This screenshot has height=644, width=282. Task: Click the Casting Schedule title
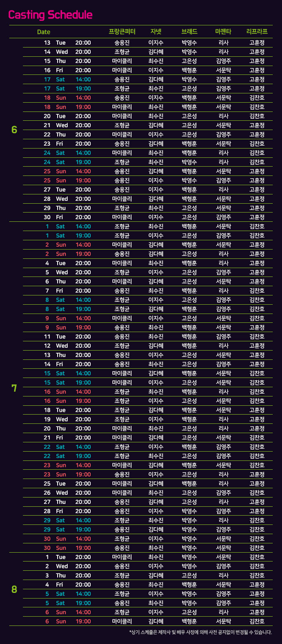click(x=50, y=15)
